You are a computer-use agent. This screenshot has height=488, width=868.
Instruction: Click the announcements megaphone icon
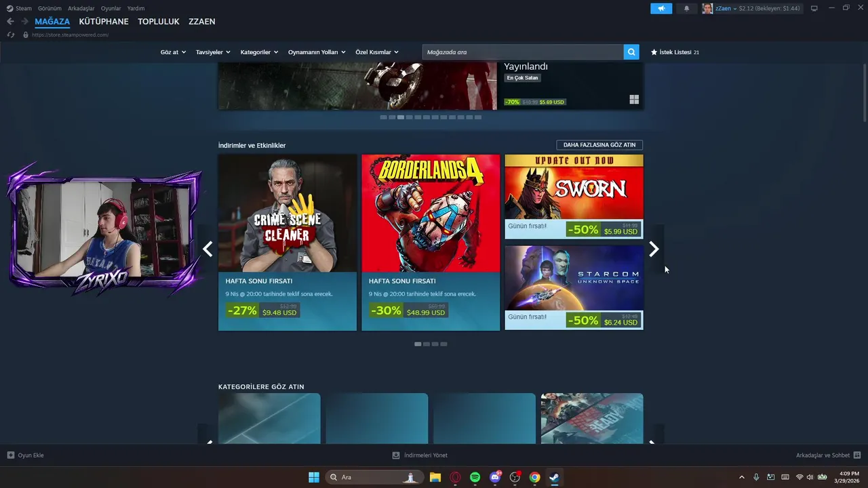[x=660, y=8]
